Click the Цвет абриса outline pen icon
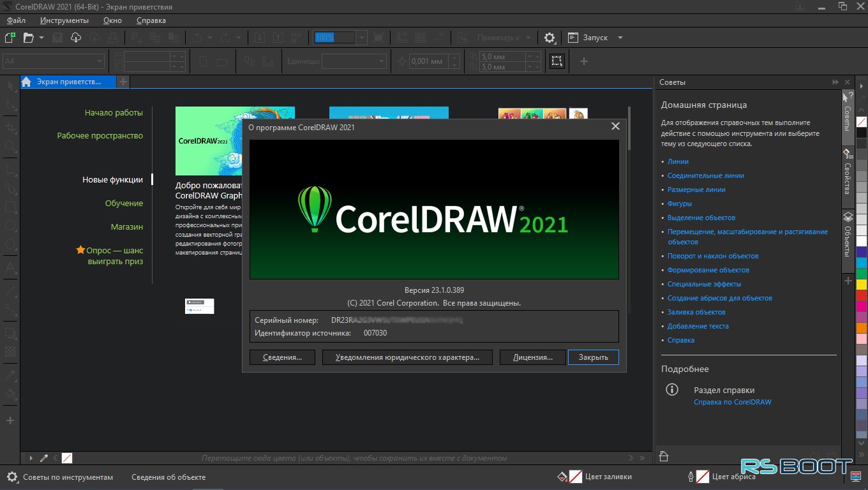The height and width of the screenshot is (490, 868). click(x=691, y=477)
